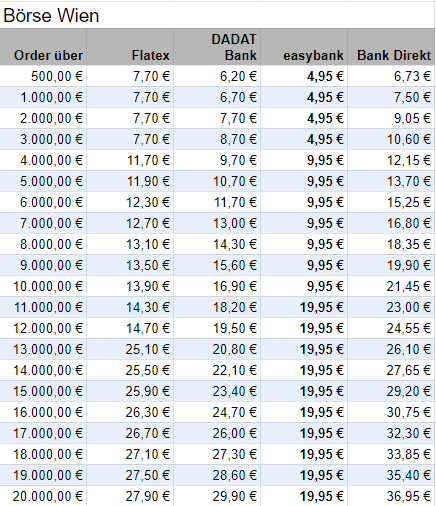
Task: Select the easybank column header
Action: tap(304, 47)
